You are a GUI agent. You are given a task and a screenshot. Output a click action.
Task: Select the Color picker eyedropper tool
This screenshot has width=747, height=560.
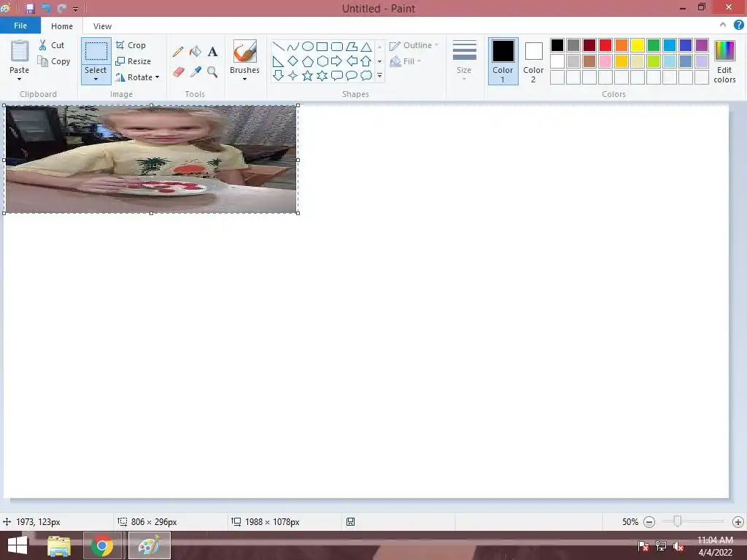[x=196, y=72]
